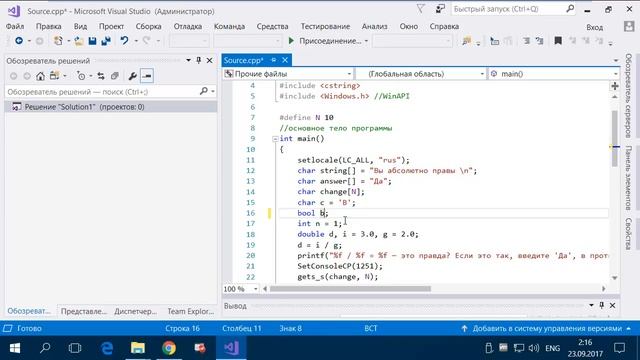Open the Output panel options arrow
Viewport: 640px width, 360px height.
point(591,305)
